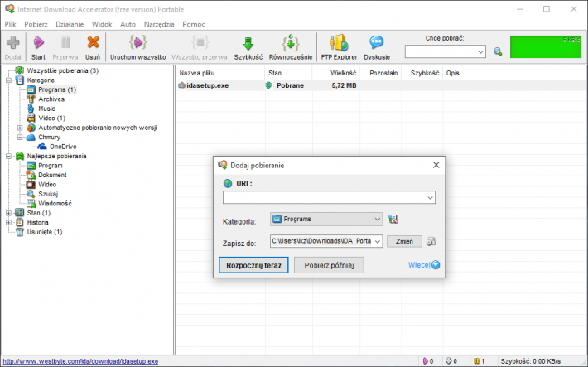
Task: Open the Widok menu
Action: 102,24
